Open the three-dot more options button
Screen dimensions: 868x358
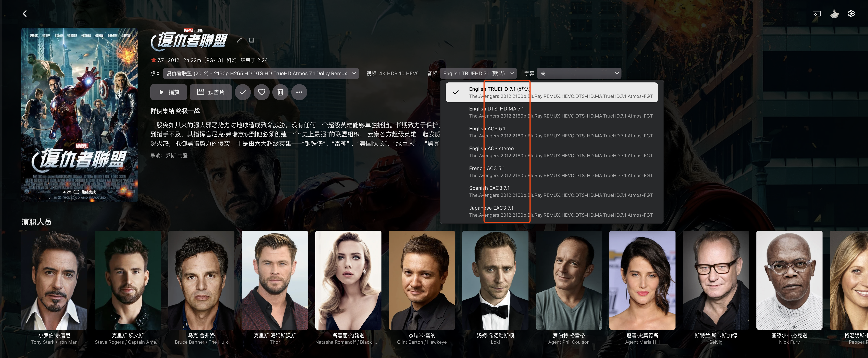tap(299, 92)
